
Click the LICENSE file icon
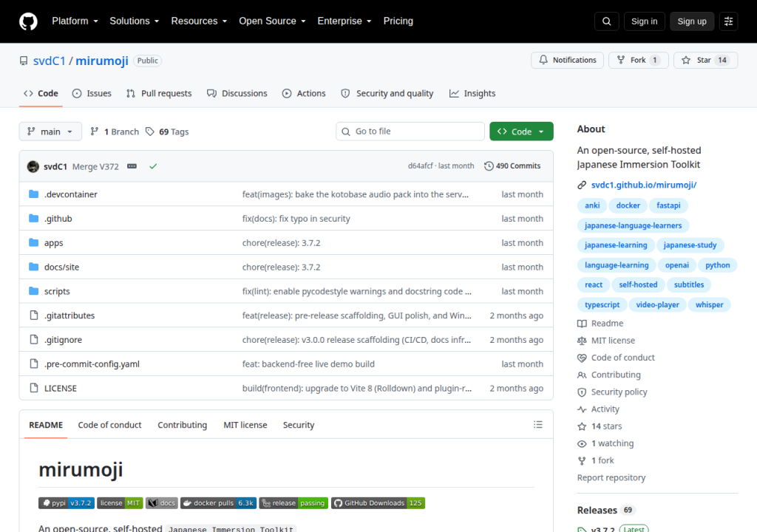34,388
